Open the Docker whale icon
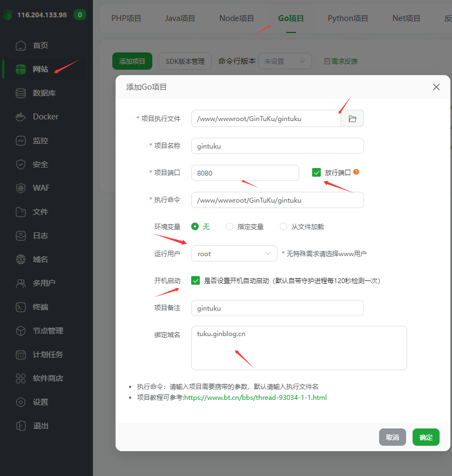This screenshot has height=476, width=452. pyautogui.click(x=21, y=117)
